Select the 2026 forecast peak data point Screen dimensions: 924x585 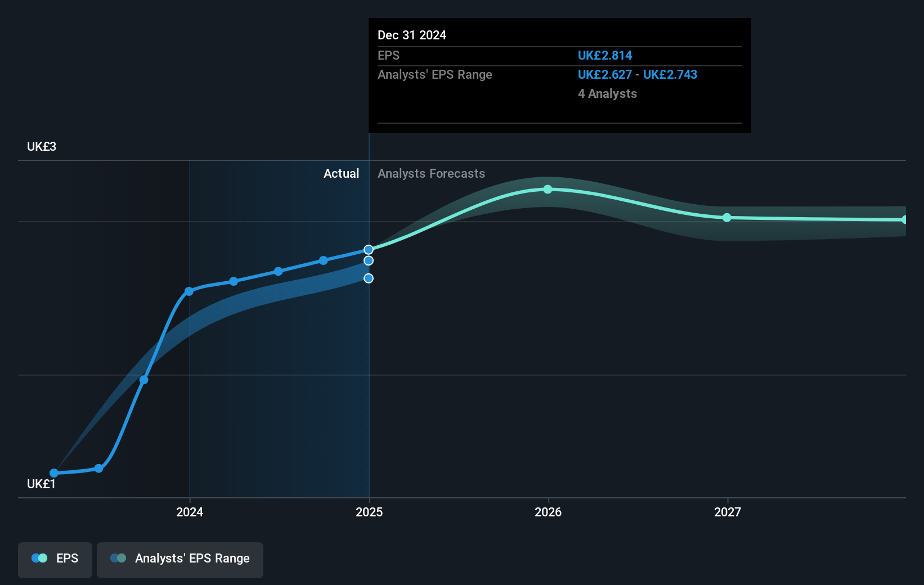coord(548,190)
